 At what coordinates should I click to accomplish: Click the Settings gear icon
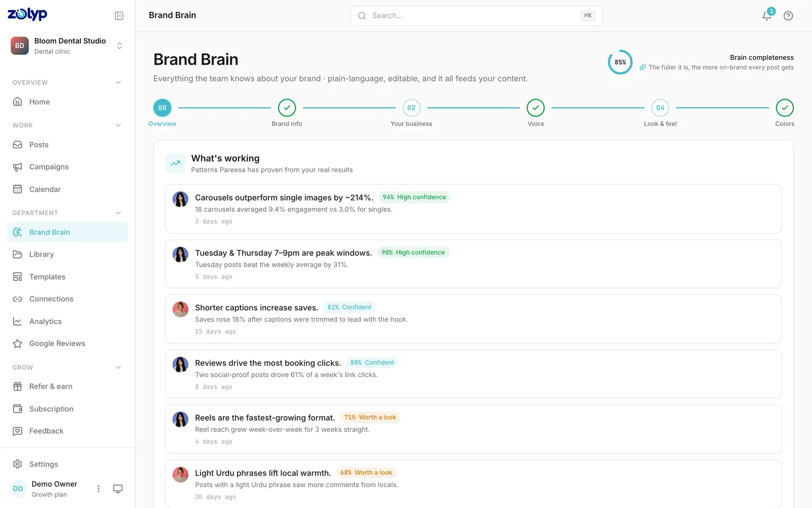pos(18,464)
